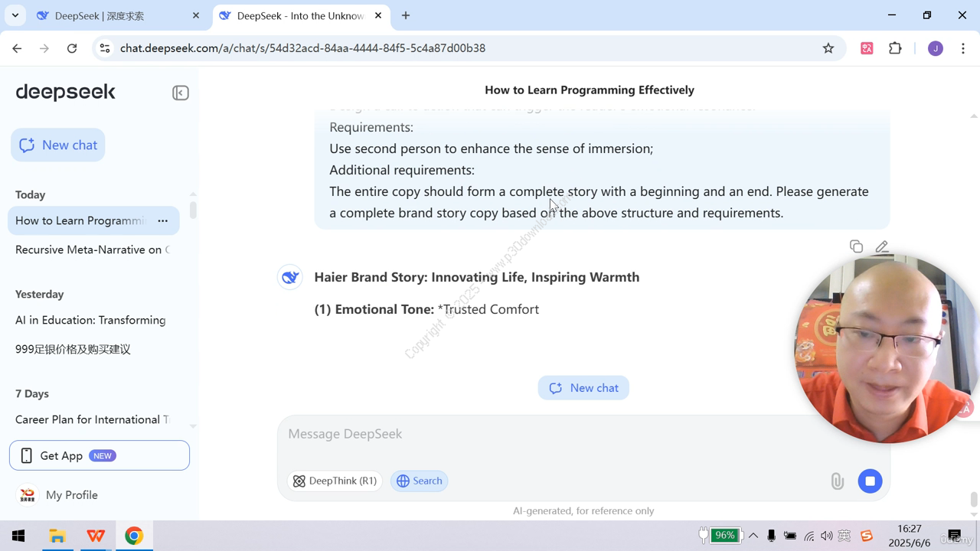This screenshot has width=980, height=551.
Task: Click the AI-generated, for reference only note
Action: click(583, 510)
